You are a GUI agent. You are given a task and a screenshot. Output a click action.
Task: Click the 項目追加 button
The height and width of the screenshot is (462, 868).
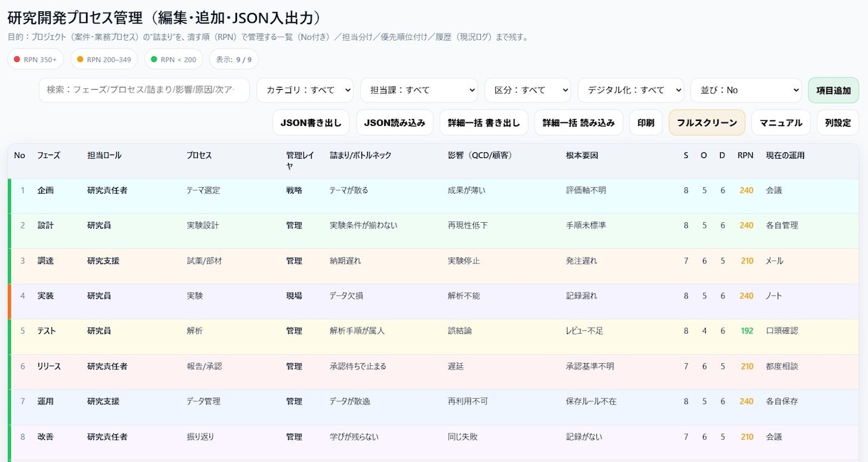click(833, 90)
